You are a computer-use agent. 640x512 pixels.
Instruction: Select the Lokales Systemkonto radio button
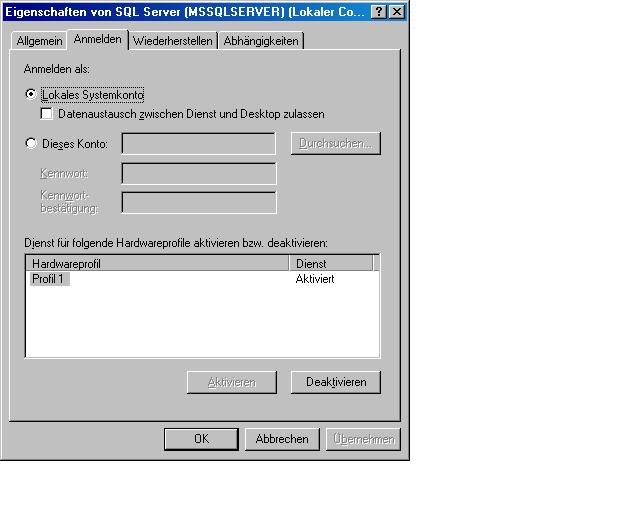click(31, 94)
